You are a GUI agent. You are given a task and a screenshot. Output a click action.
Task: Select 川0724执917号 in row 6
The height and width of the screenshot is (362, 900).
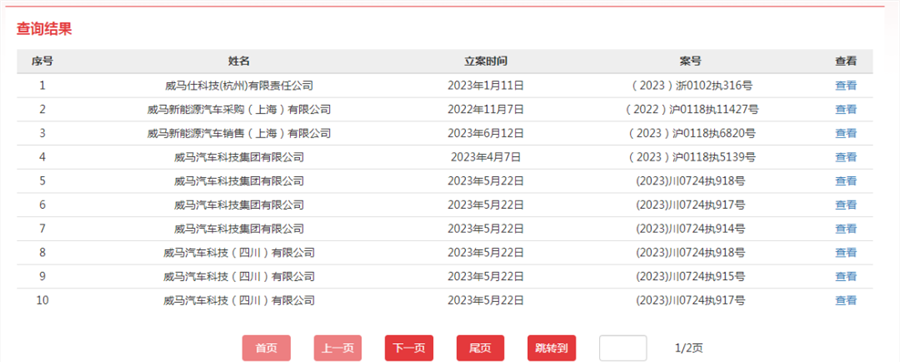(707, 205)
